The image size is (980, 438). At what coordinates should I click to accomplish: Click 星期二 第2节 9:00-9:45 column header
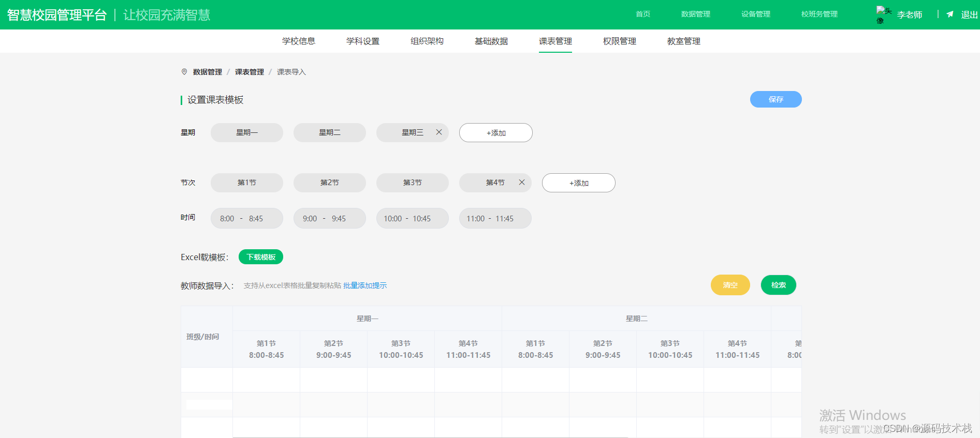(603, 349)
